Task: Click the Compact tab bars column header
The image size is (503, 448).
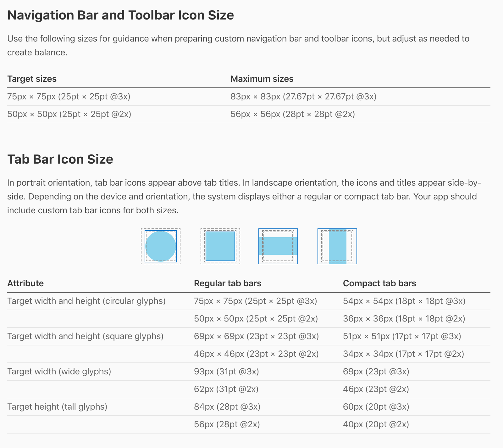Action: point(379,283)
